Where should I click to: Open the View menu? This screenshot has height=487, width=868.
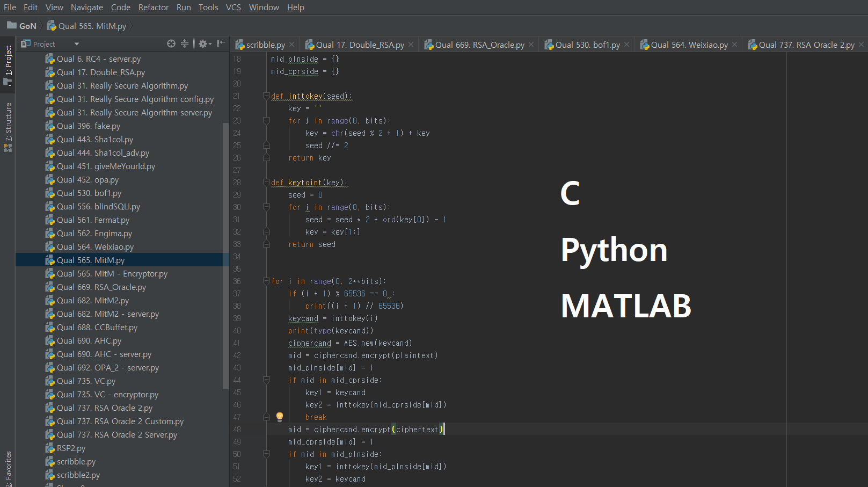coord(54,8)
